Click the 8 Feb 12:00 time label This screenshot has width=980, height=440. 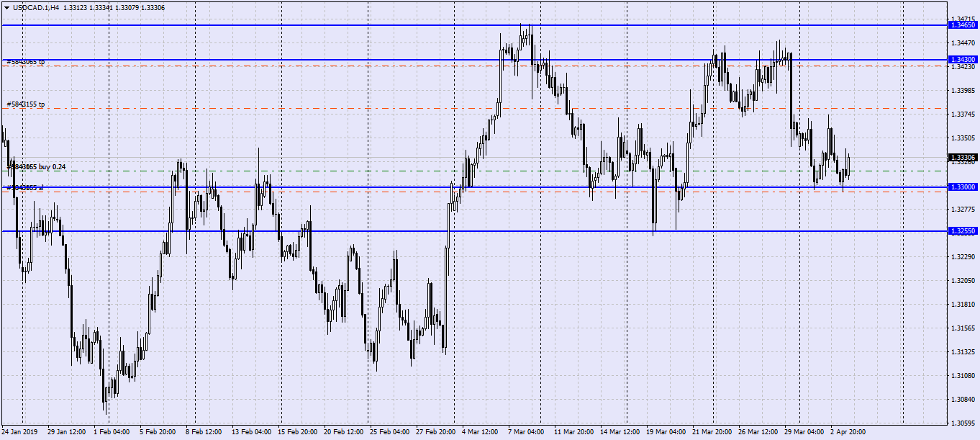click(204, 433)
